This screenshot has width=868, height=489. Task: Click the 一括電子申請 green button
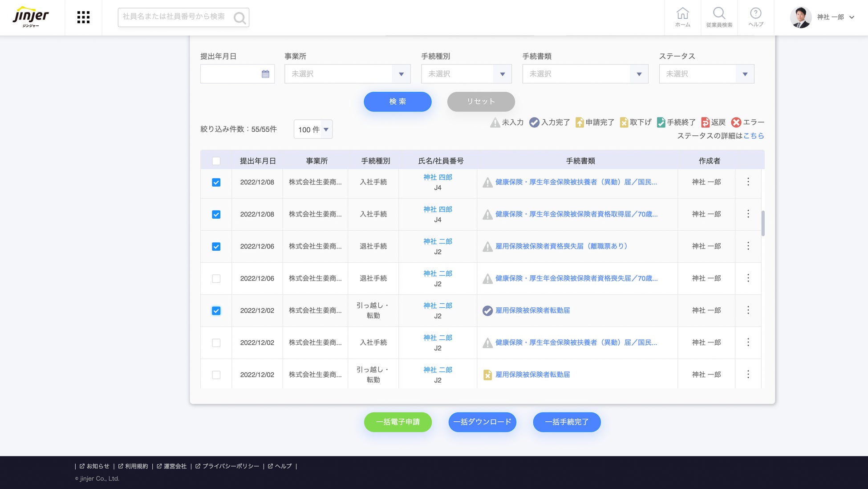[x=397, y=422]
